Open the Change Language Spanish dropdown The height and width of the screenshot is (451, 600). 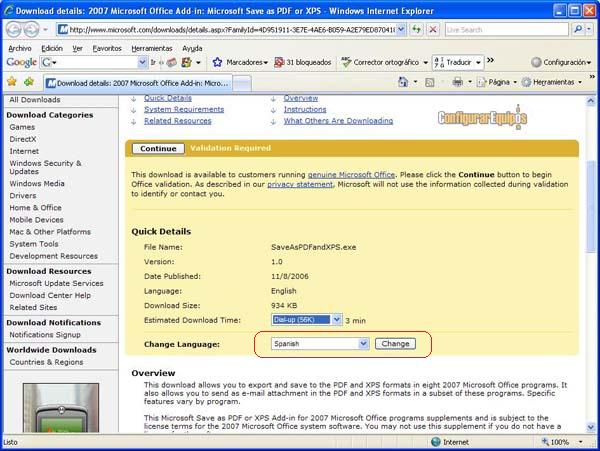pos(364,344)
